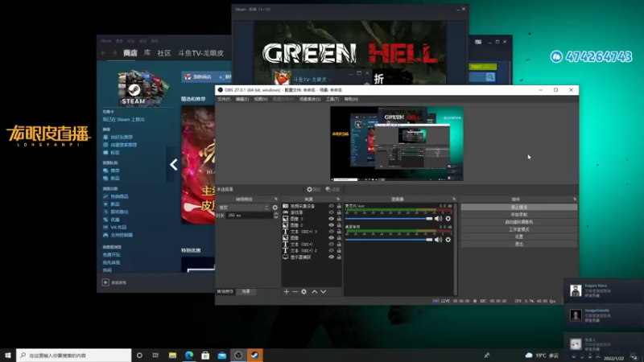Open Steam from the taskbar
The height and width of the screenshot is (362, 644).
[254, 355]
